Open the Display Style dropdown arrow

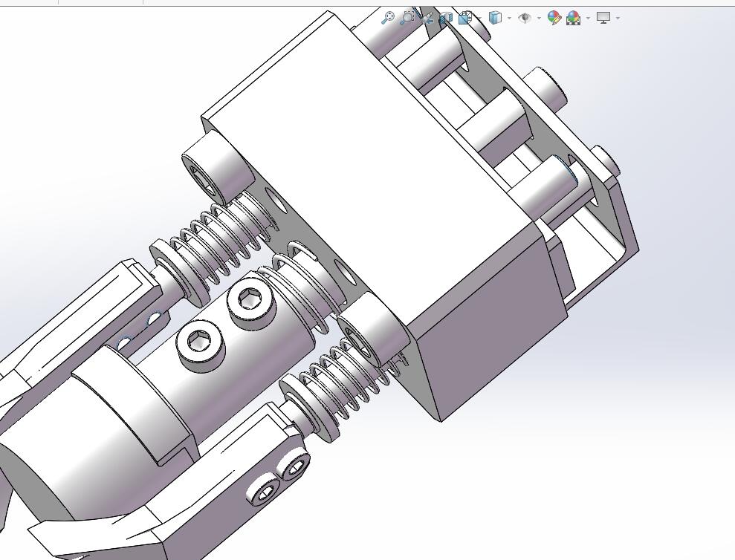[510, 19]
